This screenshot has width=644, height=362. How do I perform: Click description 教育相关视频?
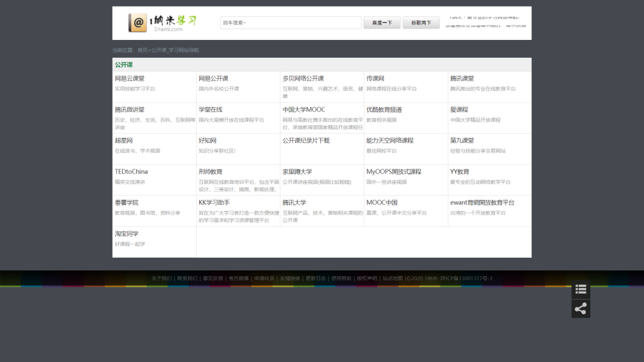pyautogui.click(x=382, y=120)
